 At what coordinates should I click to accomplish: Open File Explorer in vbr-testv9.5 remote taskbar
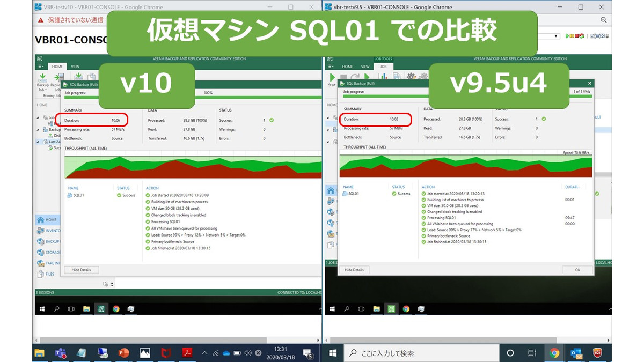pyautogui.click(x=376, y=309)
